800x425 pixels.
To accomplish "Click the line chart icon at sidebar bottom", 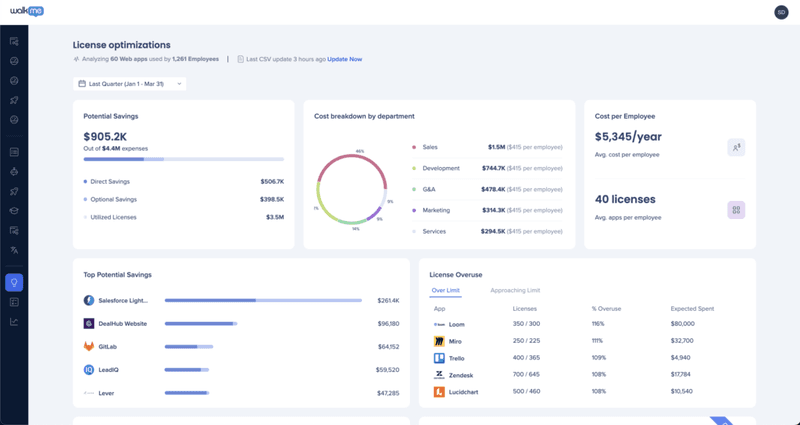I will click(x=14, y=321).
